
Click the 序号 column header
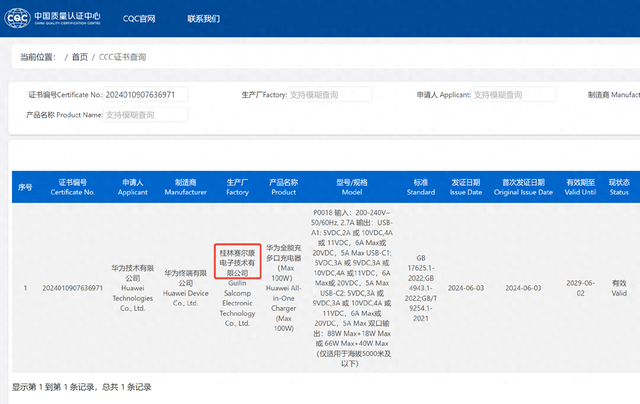[25, 187]
